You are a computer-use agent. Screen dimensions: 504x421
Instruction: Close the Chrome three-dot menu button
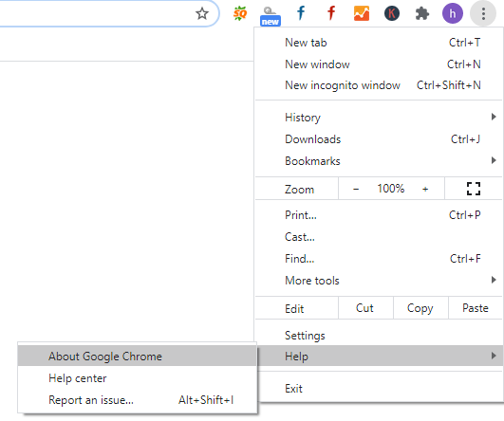point(483,13)
